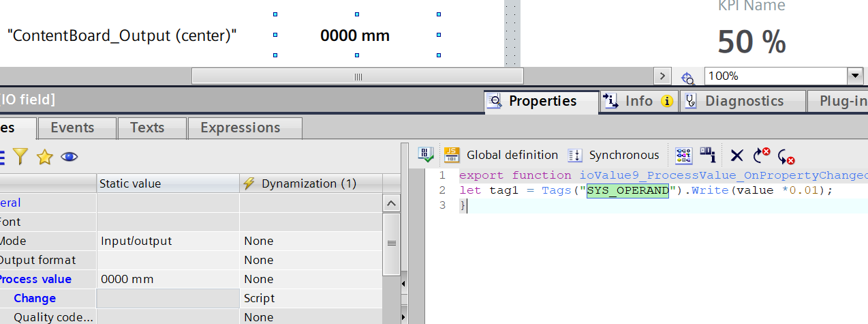Select the Mode Input/output value cell
This screenshot has height=324, width=868.
[167, 241]
